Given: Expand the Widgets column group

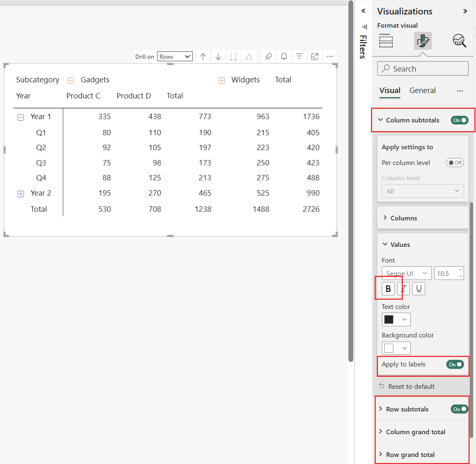Looking at the screenshot, I should tap(221, 81).
